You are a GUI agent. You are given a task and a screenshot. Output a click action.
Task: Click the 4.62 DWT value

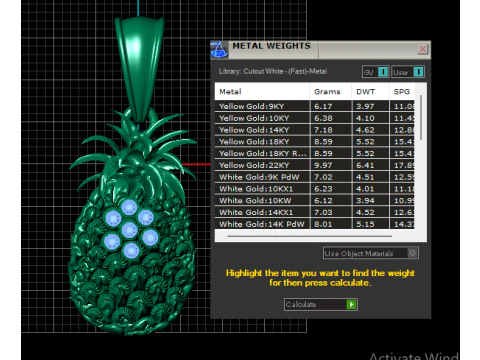pyautogui.click(x=365, y=130)
